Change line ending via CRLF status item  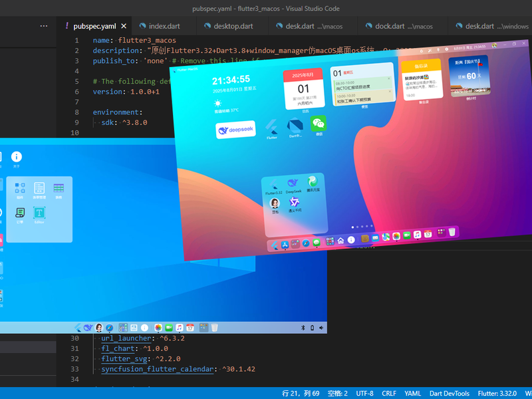pyautogui.click(x=389, y=393)
